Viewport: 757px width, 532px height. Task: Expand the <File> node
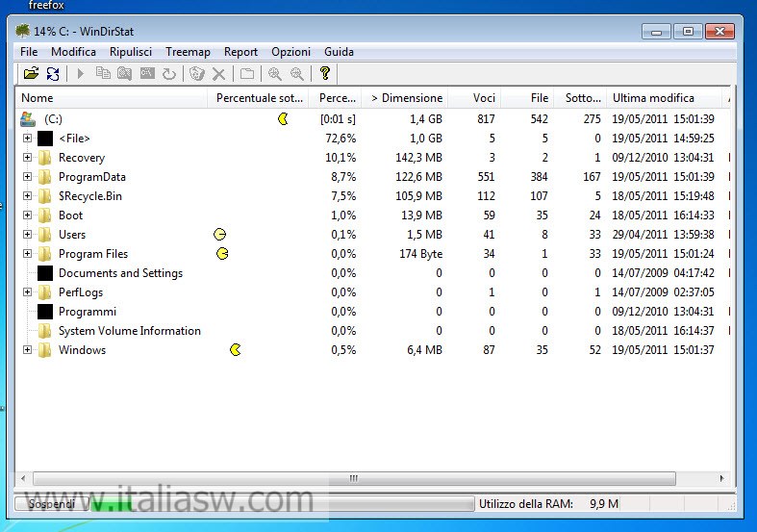pos(28,139)
